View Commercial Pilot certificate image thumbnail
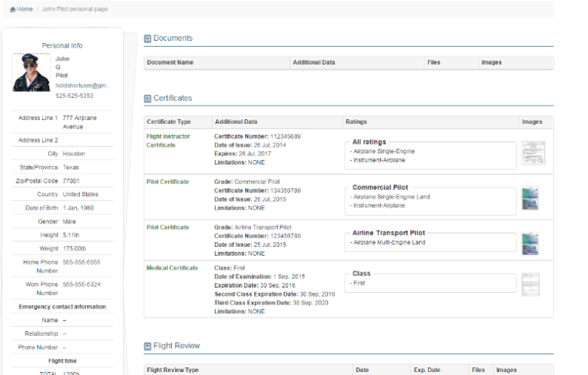 530,198
